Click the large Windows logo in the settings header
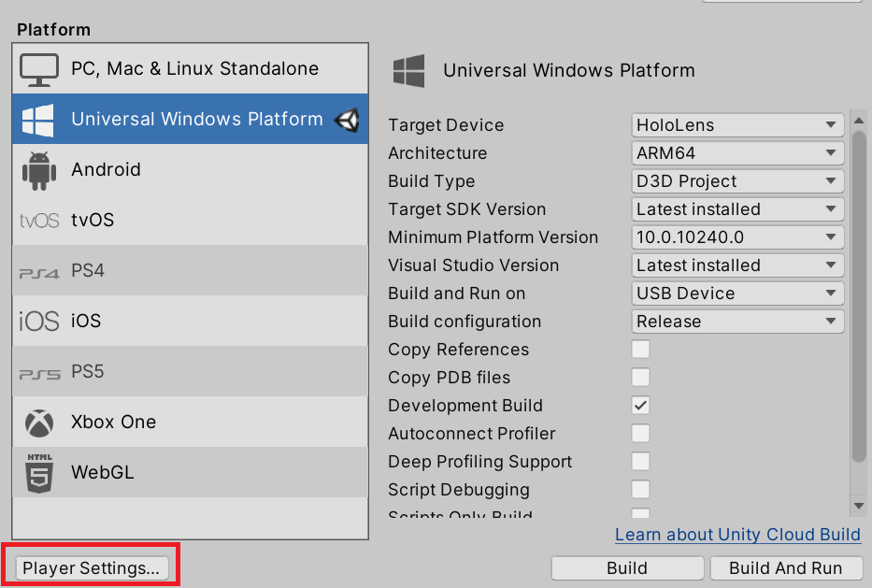 pyautogui.click(x=408, y=71)
